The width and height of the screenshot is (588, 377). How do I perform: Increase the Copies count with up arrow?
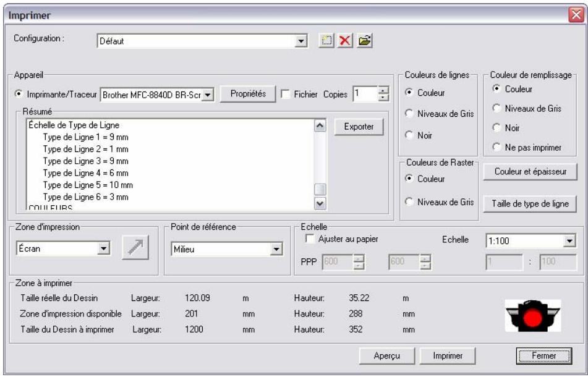(383, 90)
